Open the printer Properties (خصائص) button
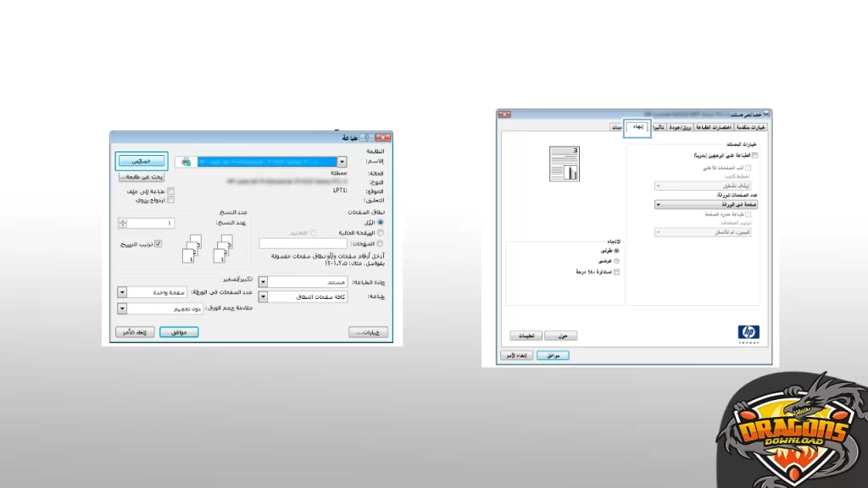Viewport: 868px width, 488px height. click(141, 161)
